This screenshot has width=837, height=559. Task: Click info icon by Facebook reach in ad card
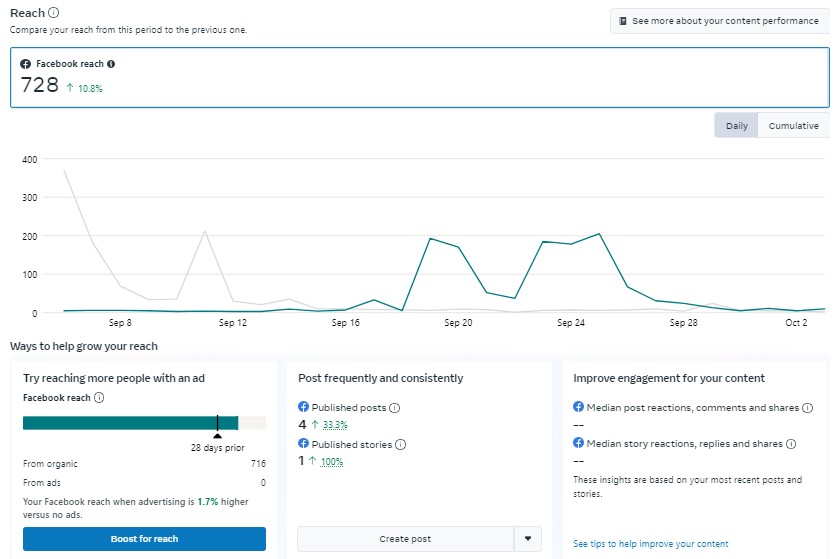pyautogui.click(x=99, y=398)
